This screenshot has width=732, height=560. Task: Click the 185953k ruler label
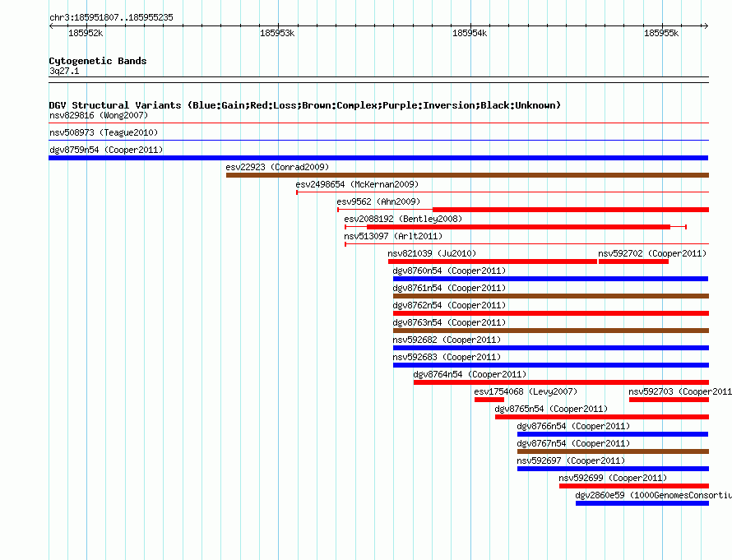pyautogui.click(x=277, y=33)
